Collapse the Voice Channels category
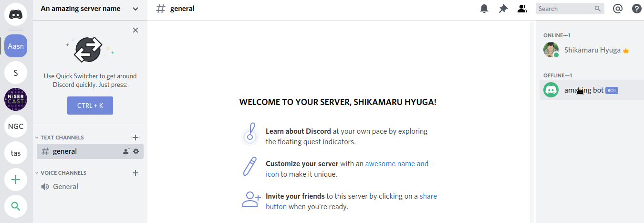This screenshot has width=644, height=223. click(x=61, y=173)
